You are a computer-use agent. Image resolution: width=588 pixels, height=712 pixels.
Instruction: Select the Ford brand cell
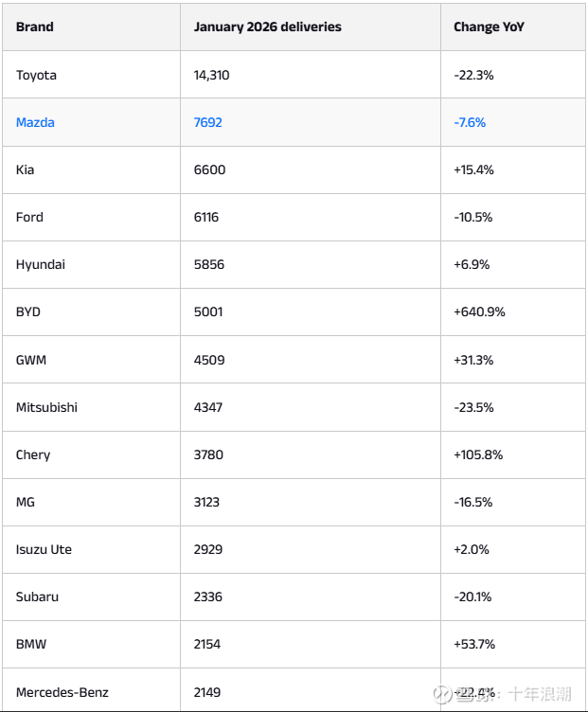[29, 217]
